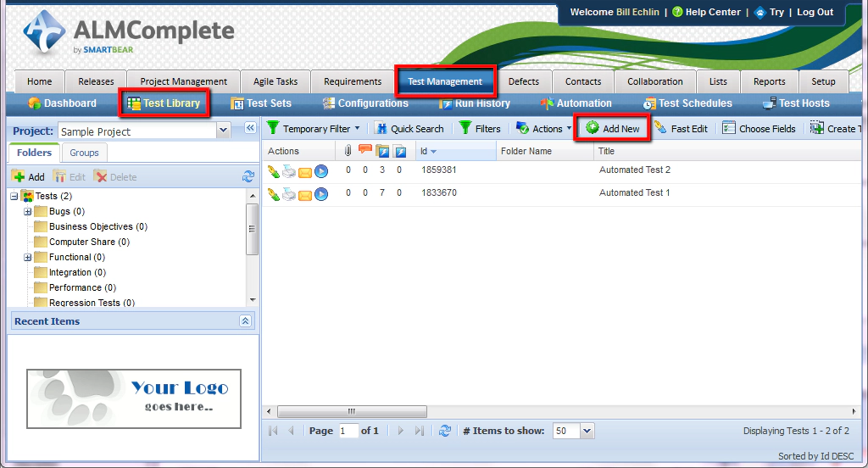Image resolution: width=868 pixels, height=468 pixels.
Task: Expand the Functional folder node
Action: click(x=28, y=258)
